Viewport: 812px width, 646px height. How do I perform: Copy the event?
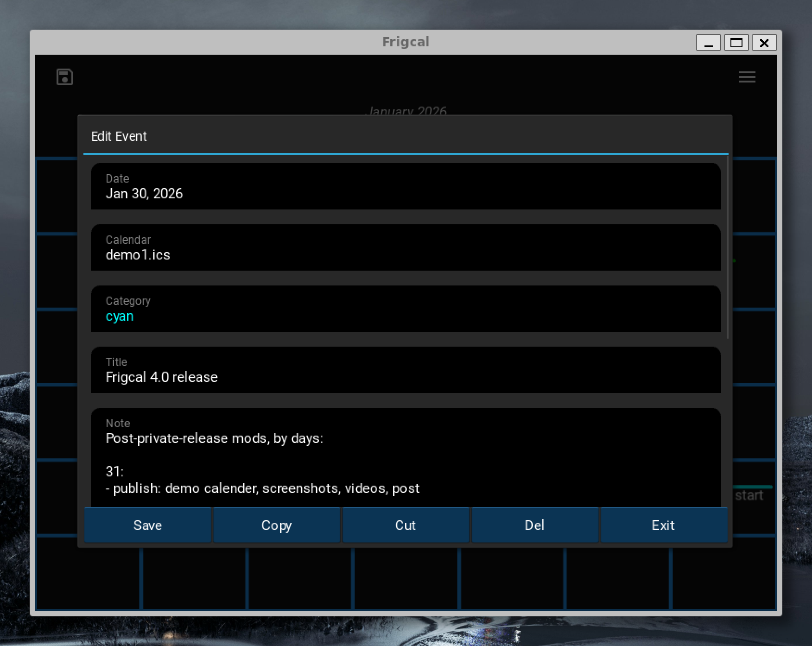point(277,525)
